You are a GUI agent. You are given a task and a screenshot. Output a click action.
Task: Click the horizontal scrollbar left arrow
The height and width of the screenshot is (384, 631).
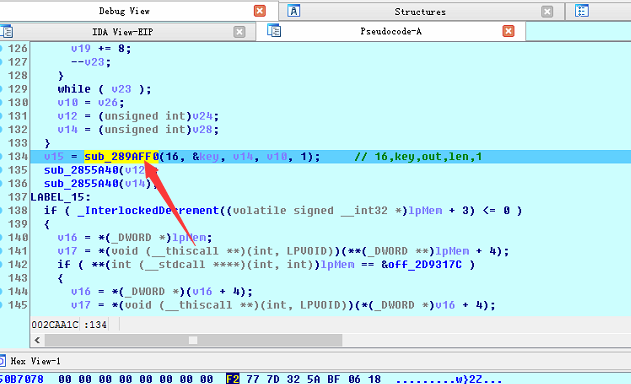37,341
